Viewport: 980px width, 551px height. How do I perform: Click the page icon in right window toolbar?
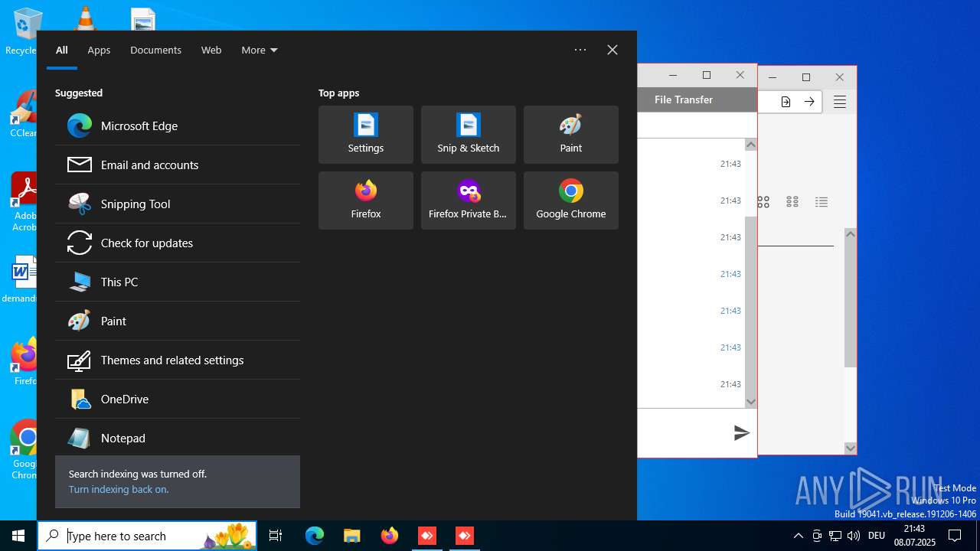point(786,102)
